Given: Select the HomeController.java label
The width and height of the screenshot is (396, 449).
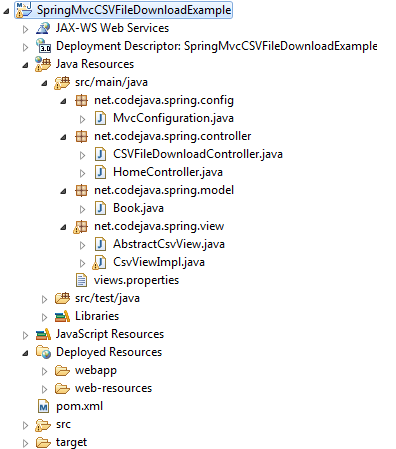Looking at the screenshot, I should coord(168,172).
